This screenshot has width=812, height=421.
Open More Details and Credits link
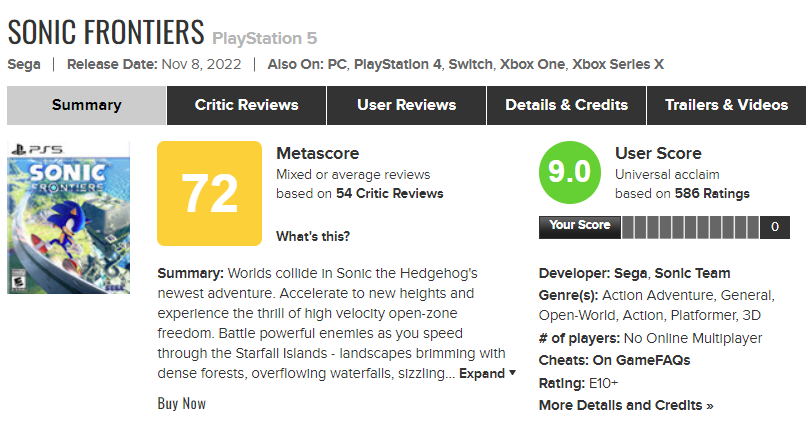pos(626,405)
